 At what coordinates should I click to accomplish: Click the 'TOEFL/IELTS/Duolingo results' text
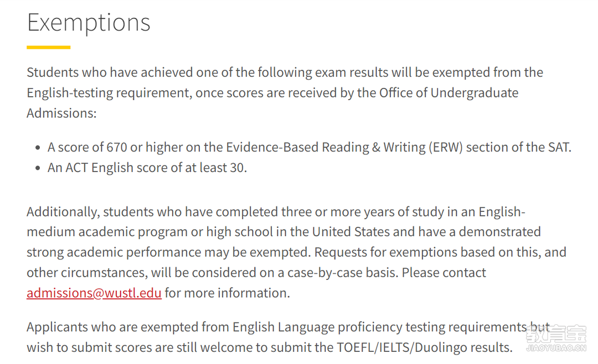tap(425, 347)
